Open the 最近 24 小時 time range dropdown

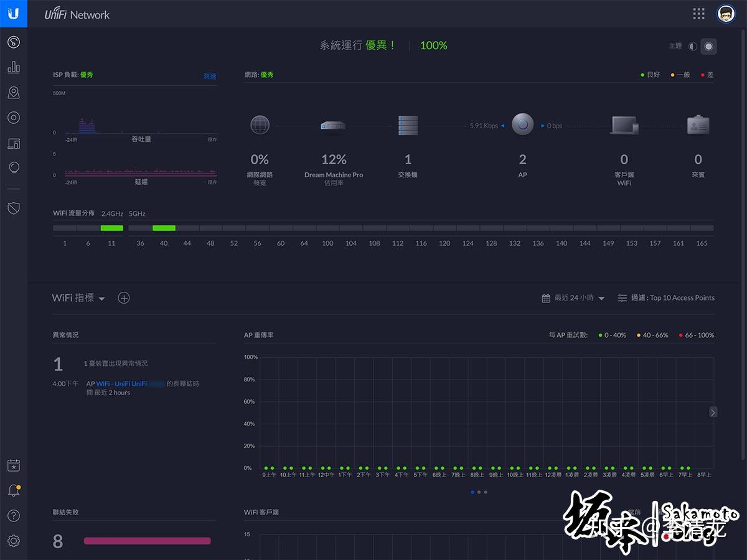coord(573,298)
